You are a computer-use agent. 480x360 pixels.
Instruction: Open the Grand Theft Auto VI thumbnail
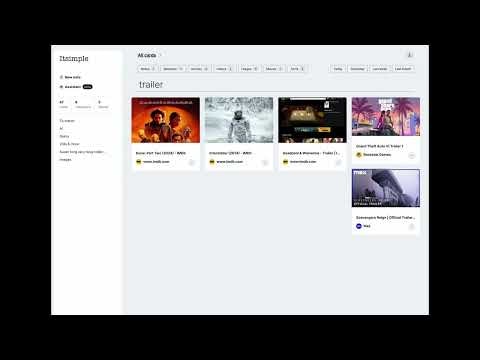coord(386,116)
